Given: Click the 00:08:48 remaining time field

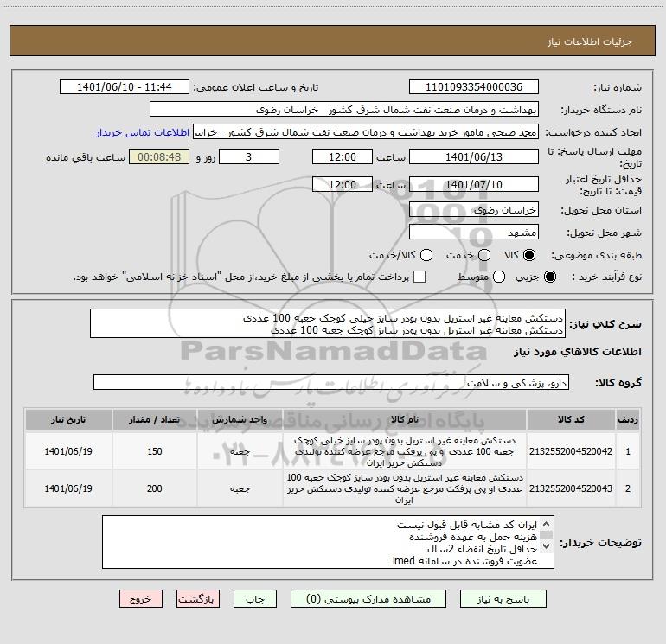Looking at the screenshot, I should point(159,156).
